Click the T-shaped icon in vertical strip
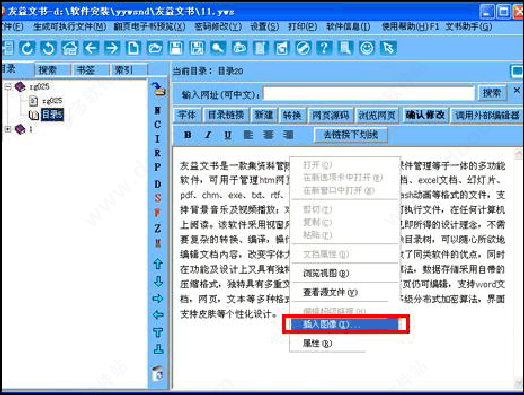 click(158, 333)
